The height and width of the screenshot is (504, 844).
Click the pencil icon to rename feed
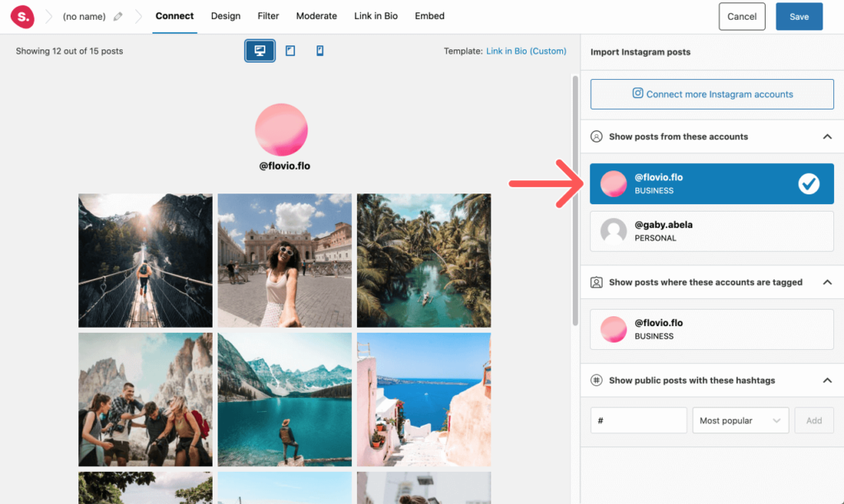118,16
